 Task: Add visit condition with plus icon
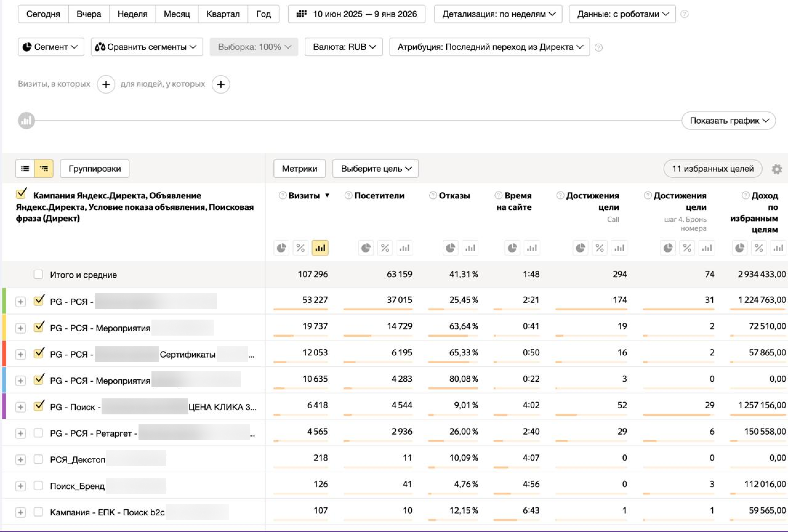pos(106,84)
